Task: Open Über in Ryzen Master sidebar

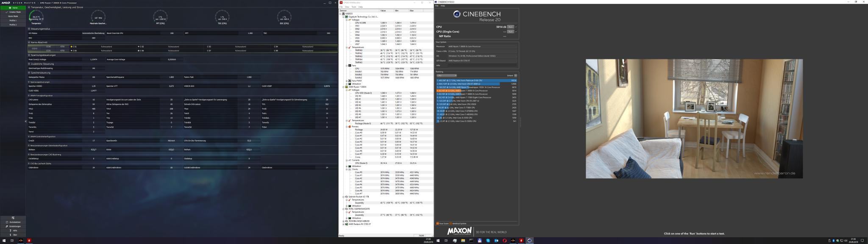Action: click(13, 235)
